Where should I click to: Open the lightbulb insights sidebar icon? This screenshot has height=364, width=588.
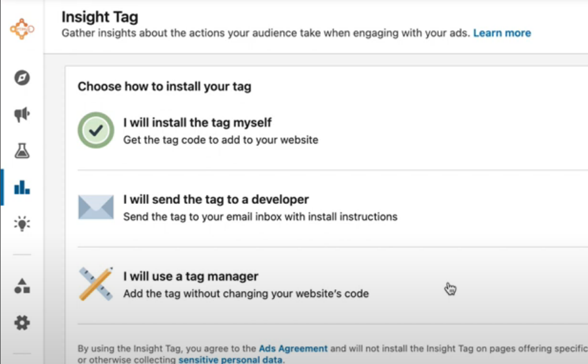22,224
